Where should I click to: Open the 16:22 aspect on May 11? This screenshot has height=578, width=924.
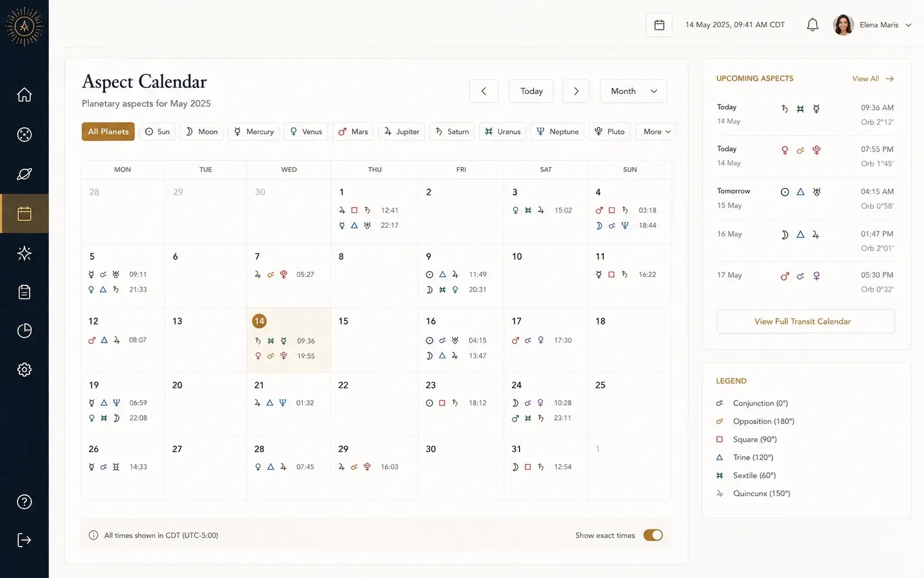[x=626, y=274]
